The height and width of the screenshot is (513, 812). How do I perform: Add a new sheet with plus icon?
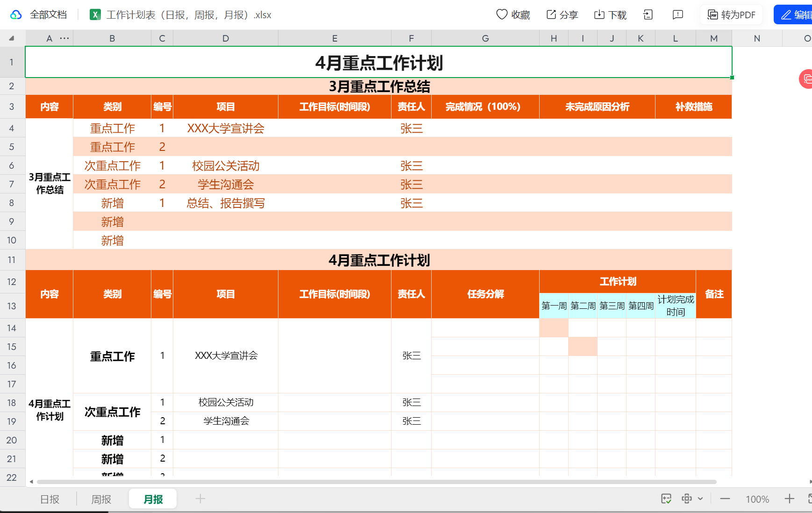(x=200, y=499)
